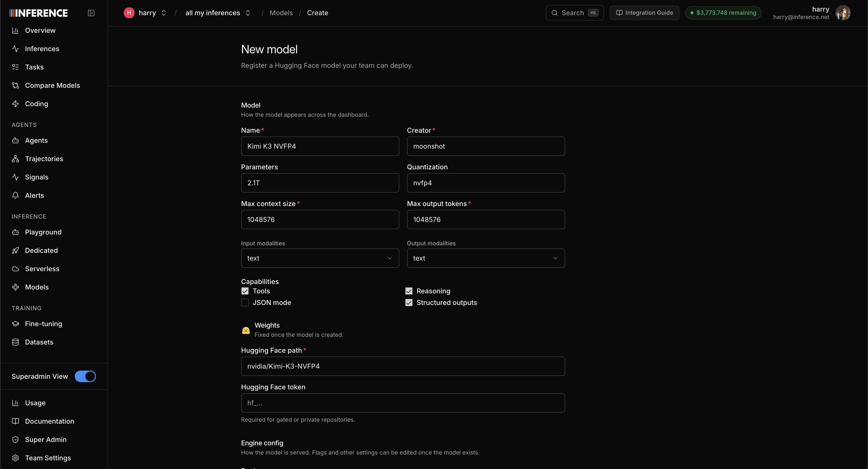Viewport: 868px width, 469px height.
Task: Click the Hugging Face path field
Action: coord(403,366)
